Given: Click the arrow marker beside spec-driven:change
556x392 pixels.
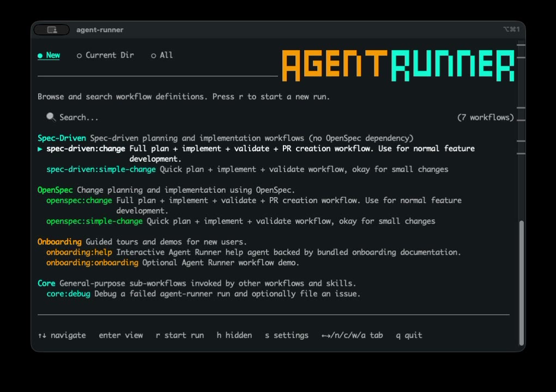Looking at the screenshot, I should pyautogui.click(x=40, y=149).
